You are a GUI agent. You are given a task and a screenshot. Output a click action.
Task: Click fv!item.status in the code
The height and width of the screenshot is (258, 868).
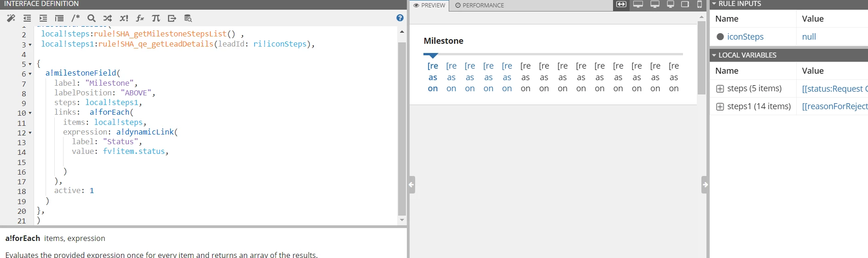(x=134, y=152)
